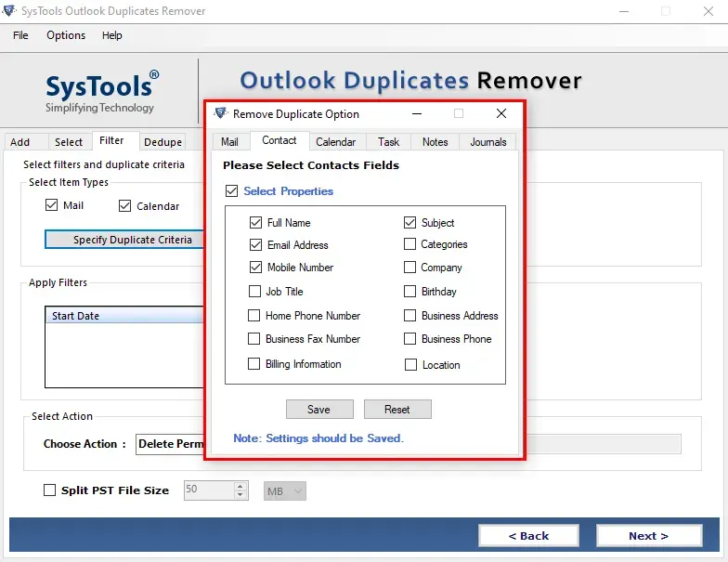Screen dimensions: 728x562
Task: Minimize the main Outlook Duplicates Remover window
Action: click(624, 11)
